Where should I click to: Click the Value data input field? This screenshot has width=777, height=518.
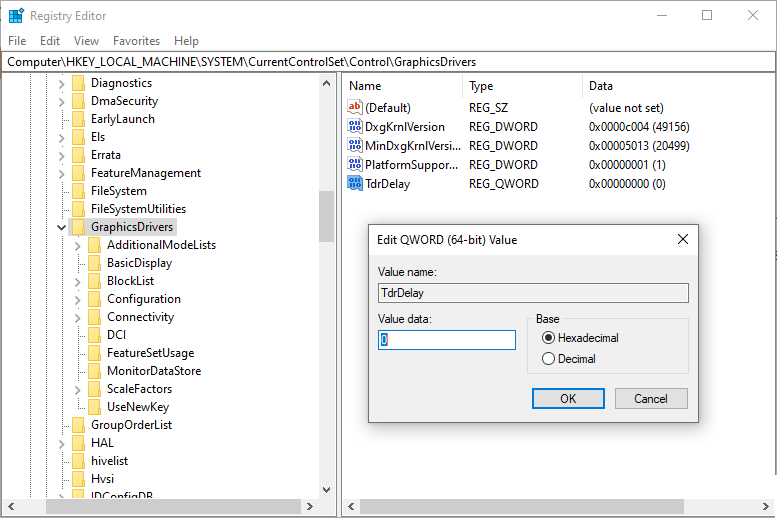click(446, 340)
